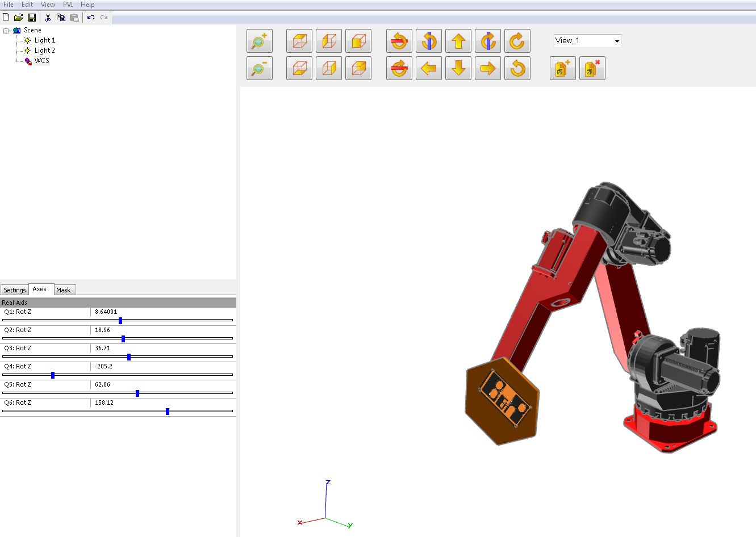Click the Cut scissors icon
756x537 pixels.
(48, 18)
